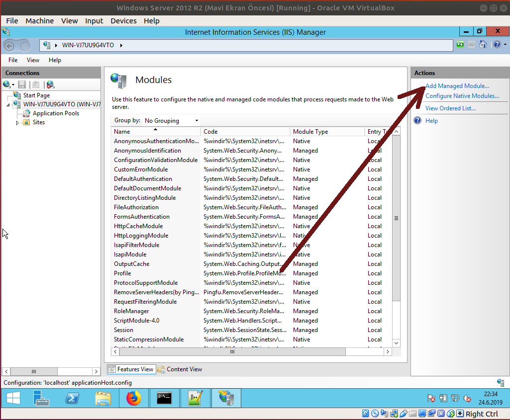
Task: Sort modules by Code column header
Action: point(245,132)
